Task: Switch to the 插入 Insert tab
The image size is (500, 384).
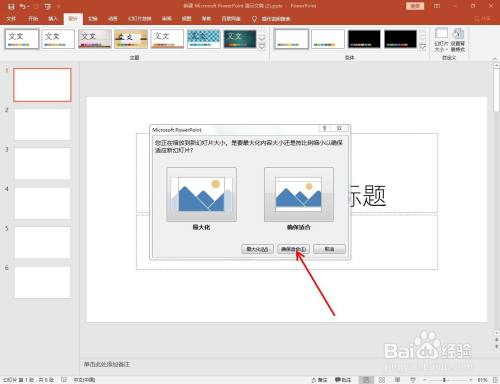Action: click(x=53, y=19)
